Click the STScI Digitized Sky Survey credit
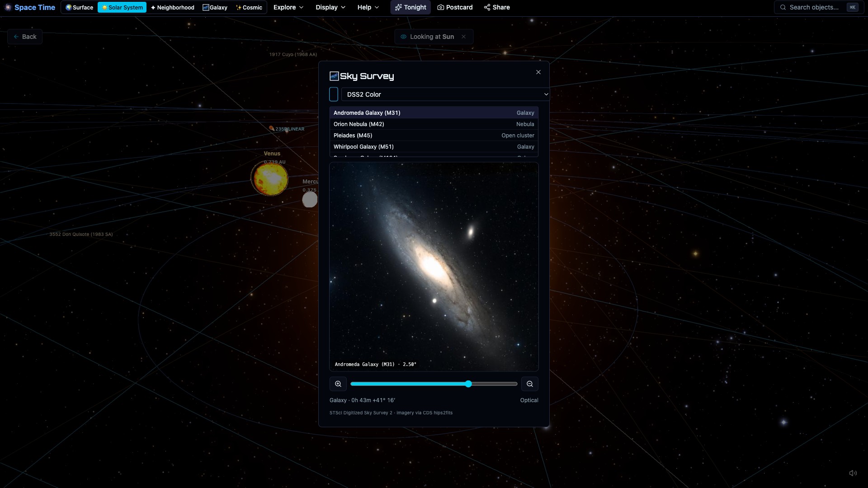The image size is (868, 488). click(391, 413)
